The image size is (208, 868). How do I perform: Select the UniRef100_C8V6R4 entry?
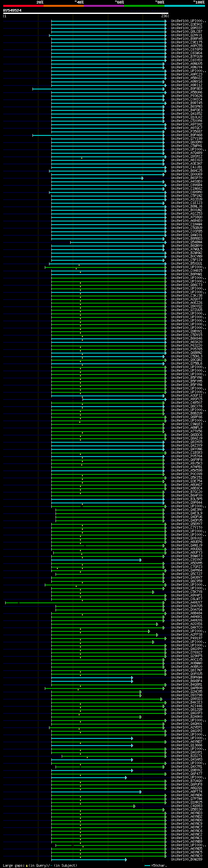click(x=187, y=185)
